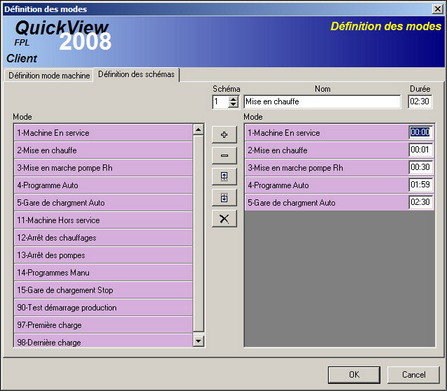The width and height of the screenshot is (447, 391).
Task: Select 4-Programme Auto in left list
Action: pyautogui.click(x=103, y=185)
